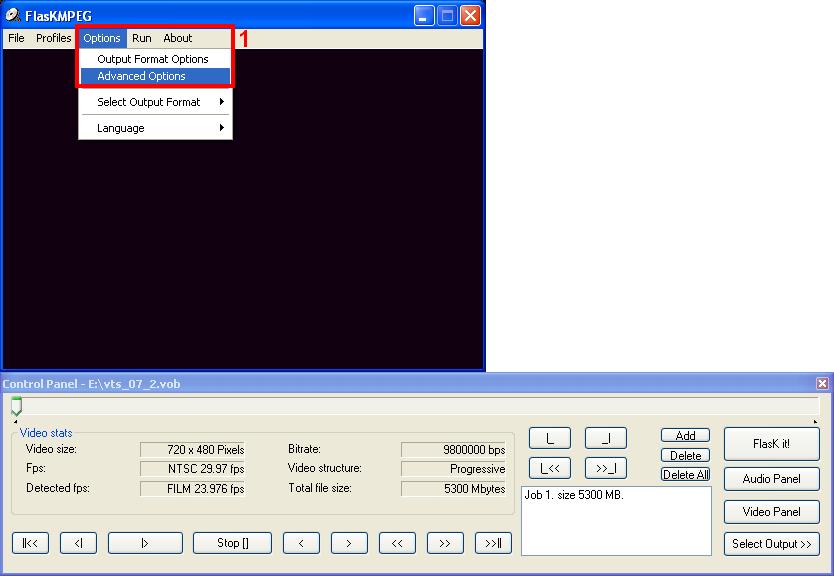
Task: Choose Output Format Options entry
Action: 155,59
